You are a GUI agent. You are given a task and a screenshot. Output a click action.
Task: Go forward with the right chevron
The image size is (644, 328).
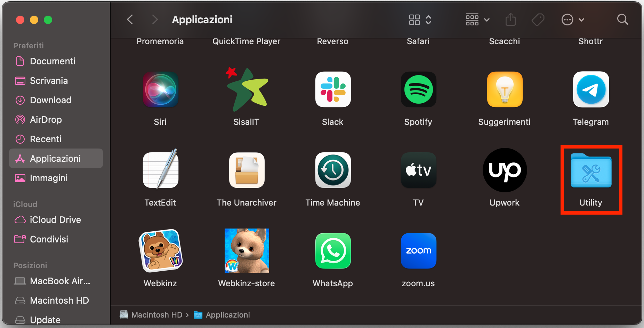tap(155, 19)
